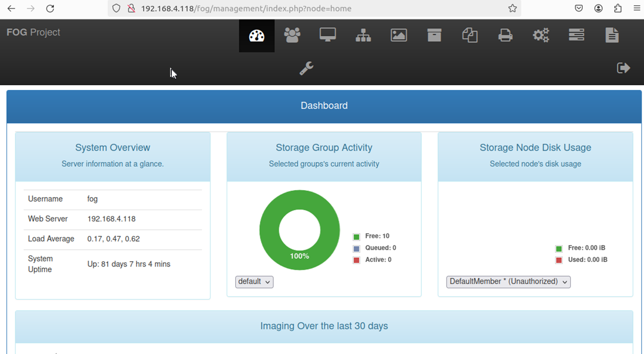Viewport: 644px width, 354px height.
Task: Open the Firefox hamburger menu
Action: [x=637, y=8]
